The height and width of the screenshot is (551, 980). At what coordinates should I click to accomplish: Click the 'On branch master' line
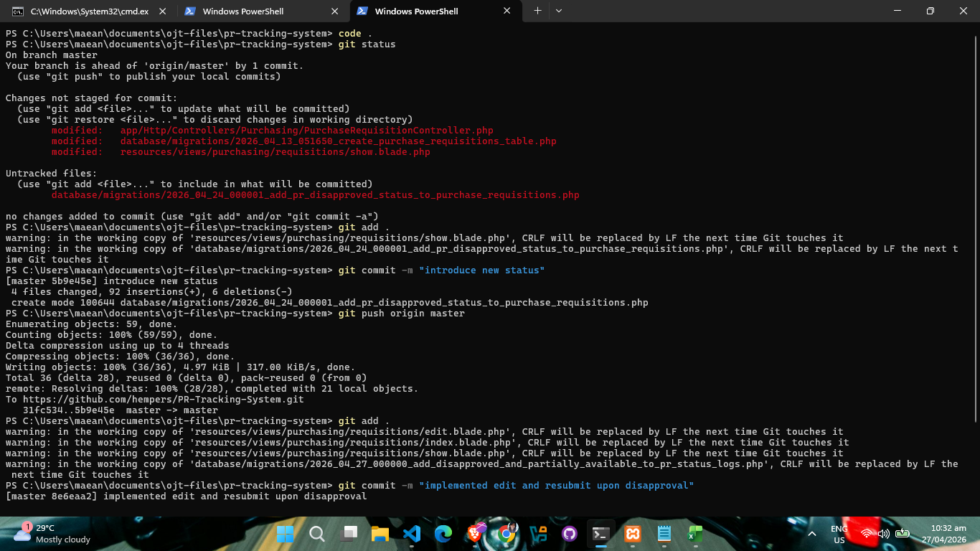click(52, 55)
